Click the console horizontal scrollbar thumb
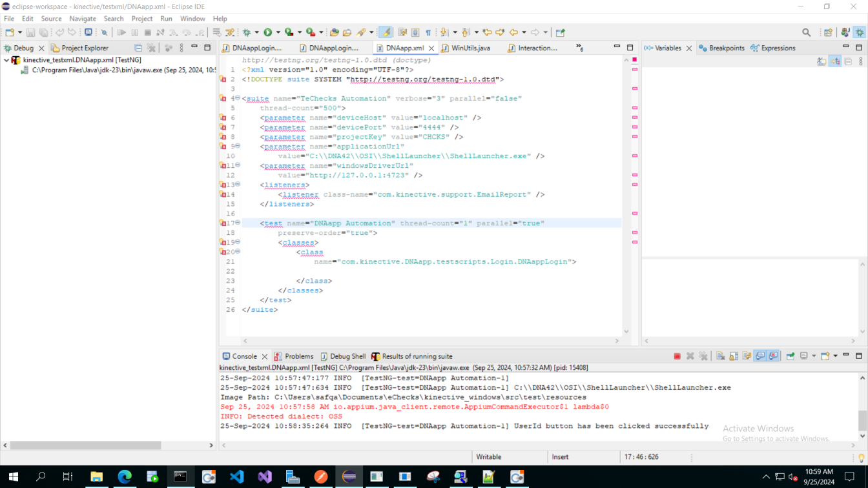 point(85,445)
